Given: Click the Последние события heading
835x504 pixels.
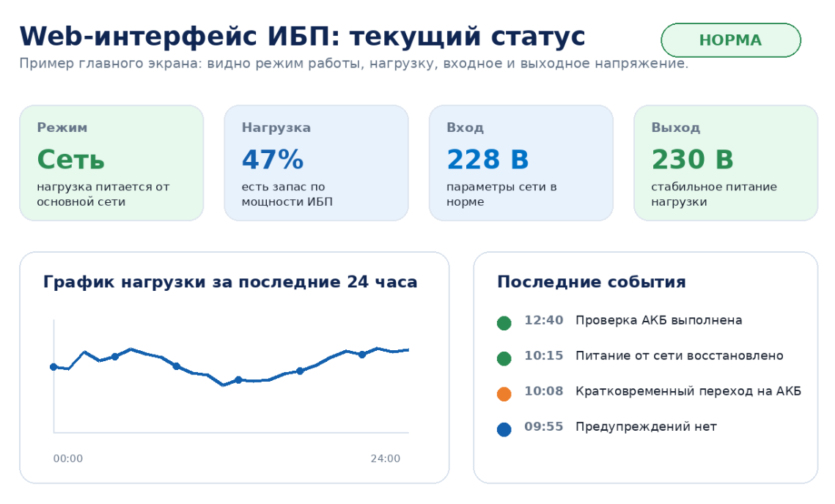Looking at the screenshot, I should [592, 282].
